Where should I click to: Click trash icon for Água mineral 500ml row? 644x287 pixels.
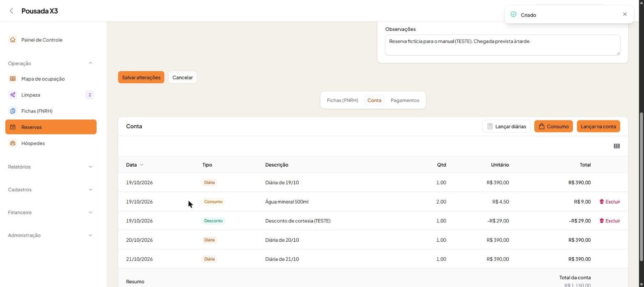[602, 202]
